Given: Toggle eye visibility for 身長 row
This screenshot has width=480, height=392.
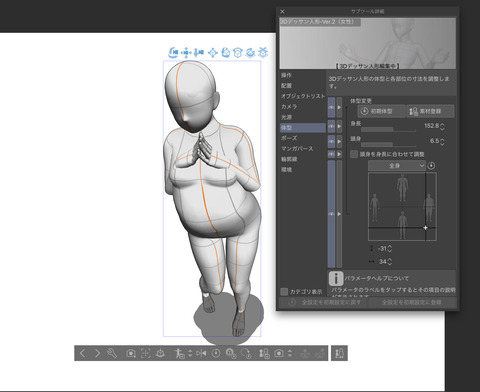Looking at the screenshot, I should pos(331,126).
